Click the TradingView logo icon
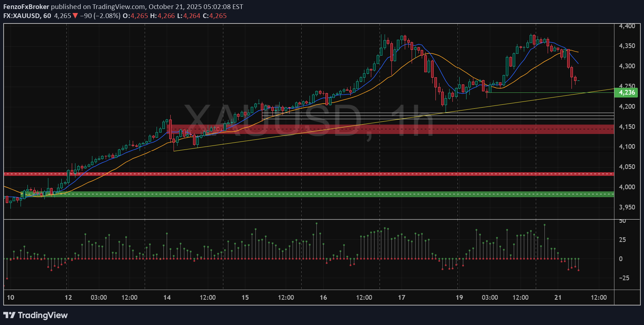 (9, 315)
